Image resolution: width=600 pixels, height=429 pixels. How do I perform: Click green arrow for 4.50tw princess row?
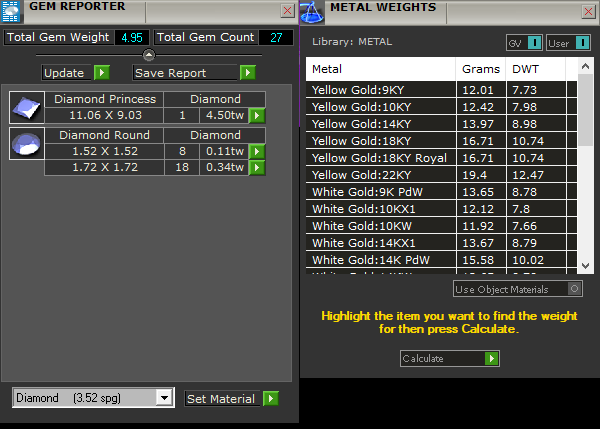[x=257, y=115]
